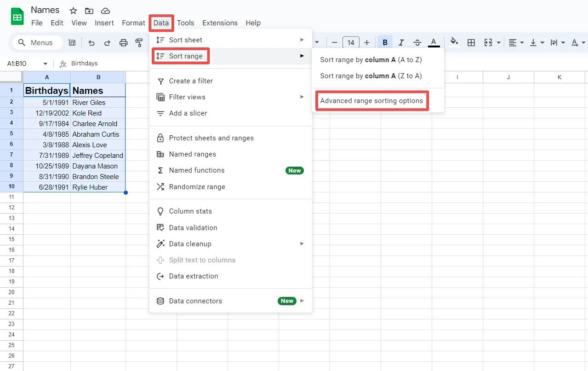588x371 pixels.
Task: Open the Borders tool
Action: pos(471,42)
